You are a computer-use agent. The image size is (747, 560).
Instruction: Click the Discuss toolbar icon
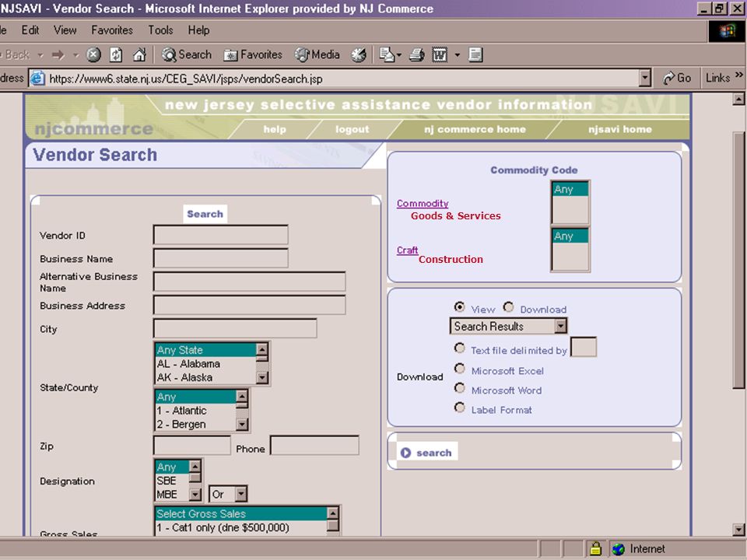[475, 55]
